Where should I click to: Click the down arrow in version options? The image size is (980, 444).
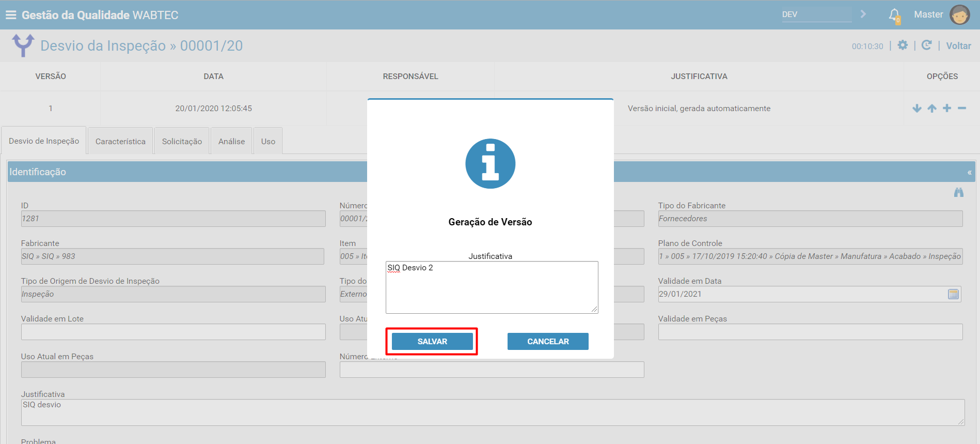pyautogui.click(x=917, y=108)
